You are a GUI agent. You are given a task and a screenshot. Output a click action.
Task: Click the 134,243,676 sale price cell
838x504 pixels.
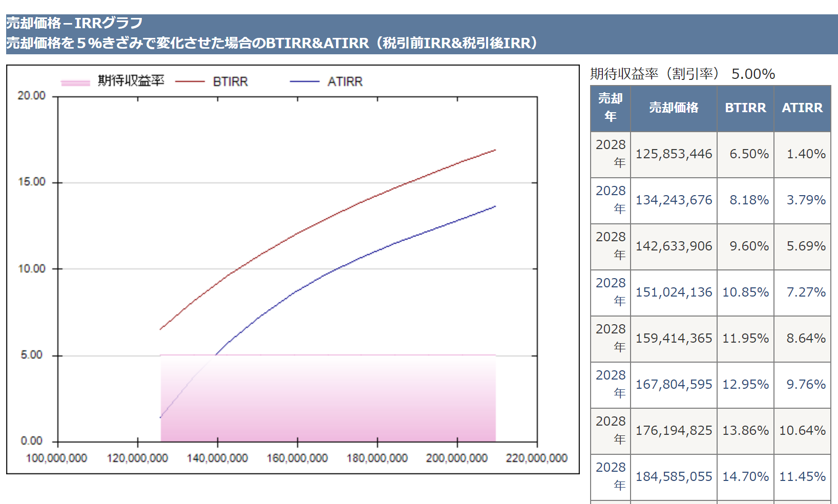(x=674, y=200)
